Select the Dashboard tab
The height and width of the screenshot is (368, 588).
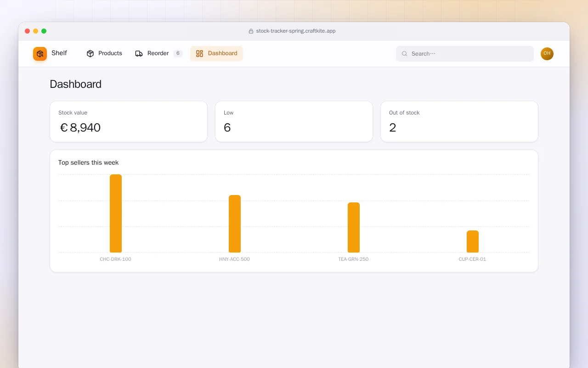pos(216,53)
